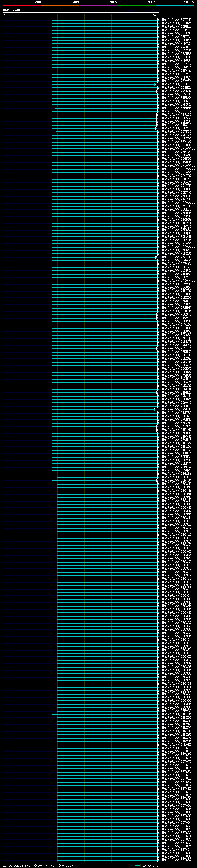Select hit label UniRef100_Q016A0

point(176,91)
